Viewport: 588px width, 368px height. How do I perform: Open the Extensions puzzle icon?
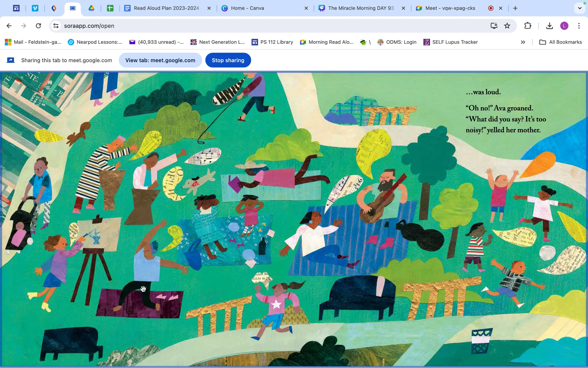528,26
